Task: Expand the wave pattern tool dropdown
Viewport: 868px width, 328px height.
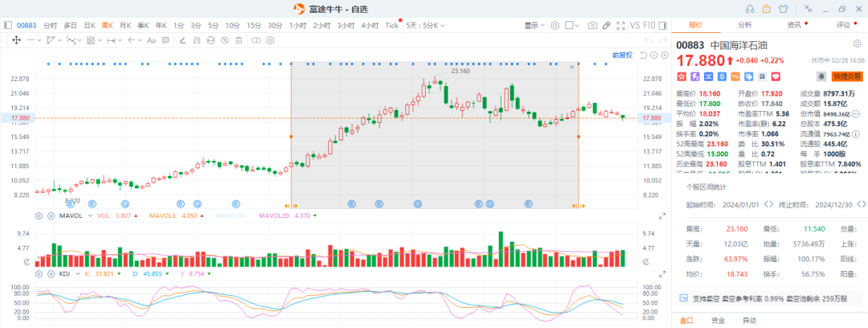Action: (x=80, y=40)
